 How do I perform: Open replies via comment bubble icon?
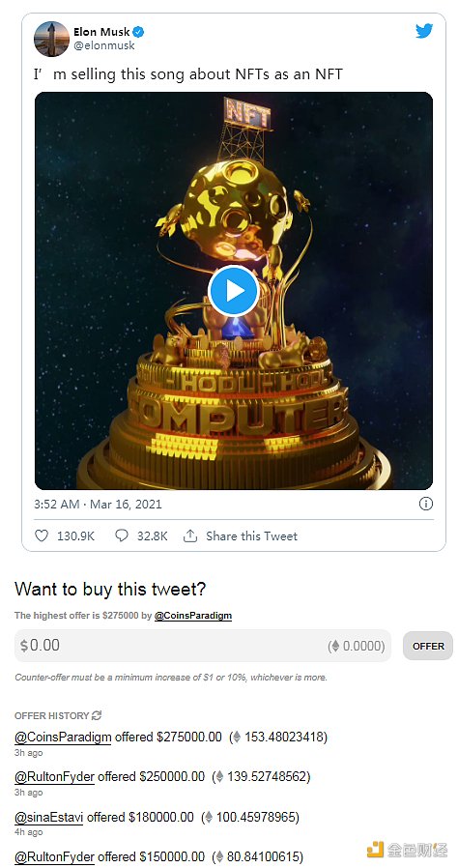pos(122,535)
